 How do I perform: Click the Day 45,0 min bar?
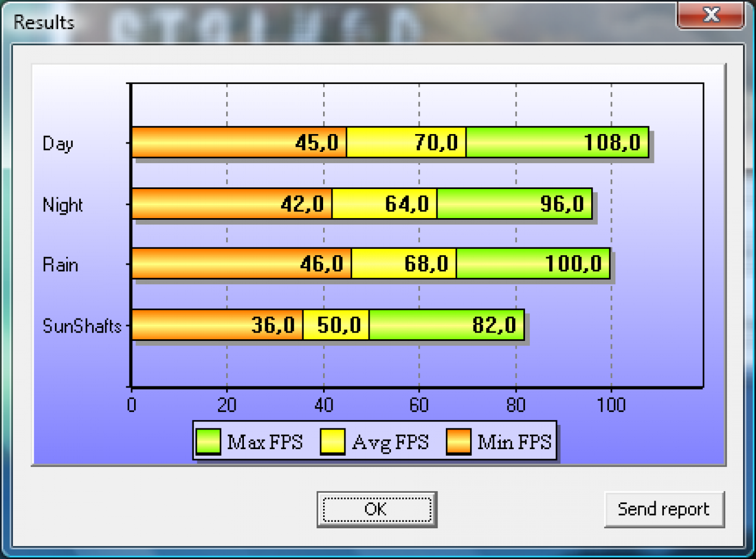239,142
